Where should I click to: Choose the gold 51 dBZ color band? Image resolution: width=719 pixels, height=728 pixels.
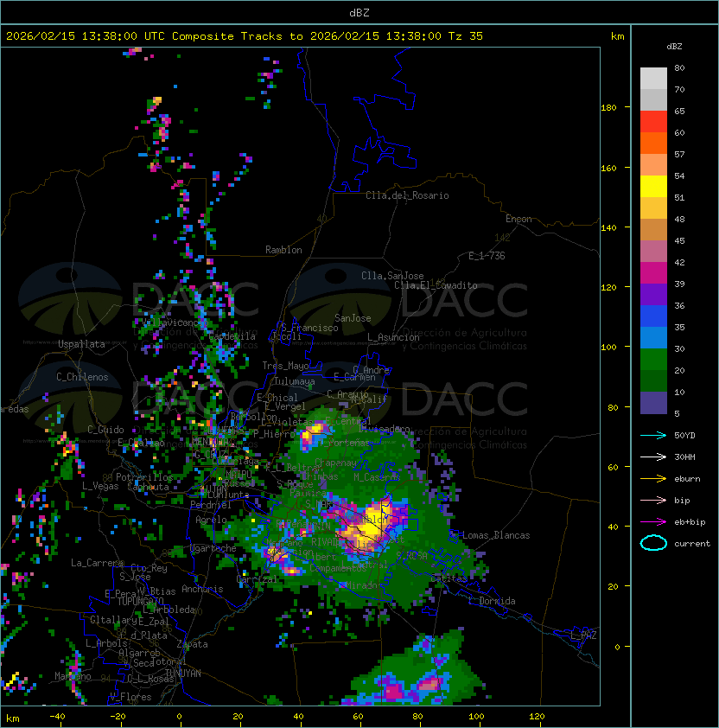coord(653,208)
